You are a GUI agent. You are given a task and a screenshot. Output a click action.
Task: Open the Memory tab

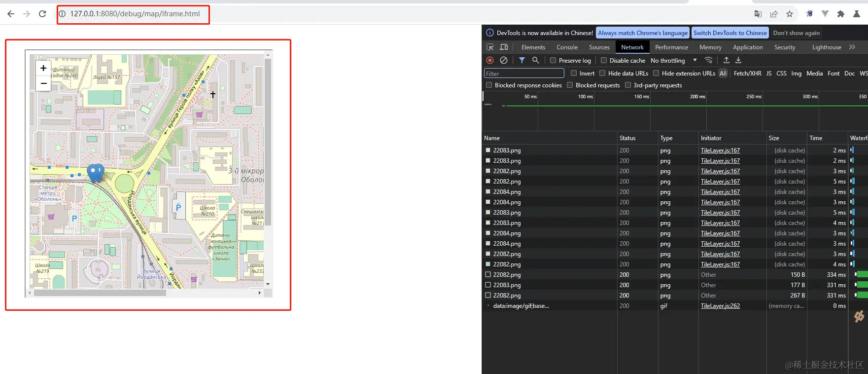pos(710,47)
